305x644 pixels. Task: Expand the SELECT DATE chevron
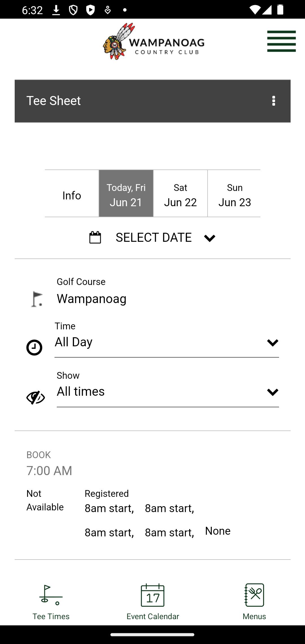(x=210, y=238)
